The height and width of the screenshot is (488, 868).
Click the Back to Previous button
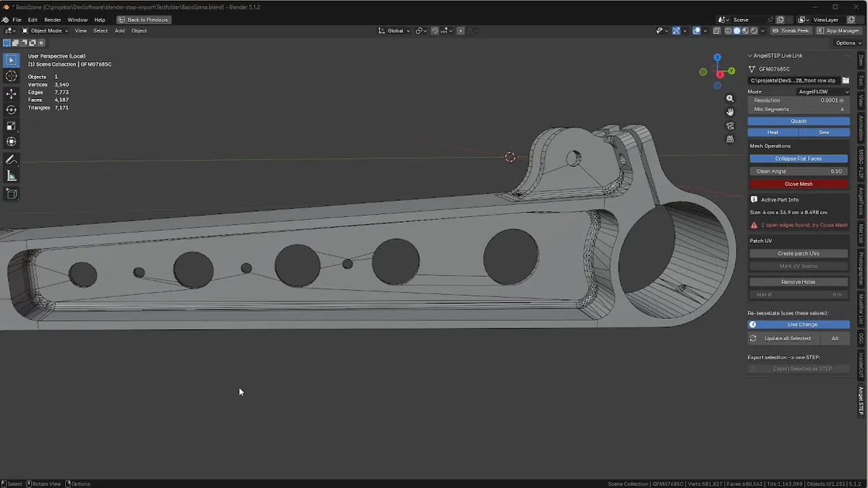pyautogui.click(x=144, y=20)
